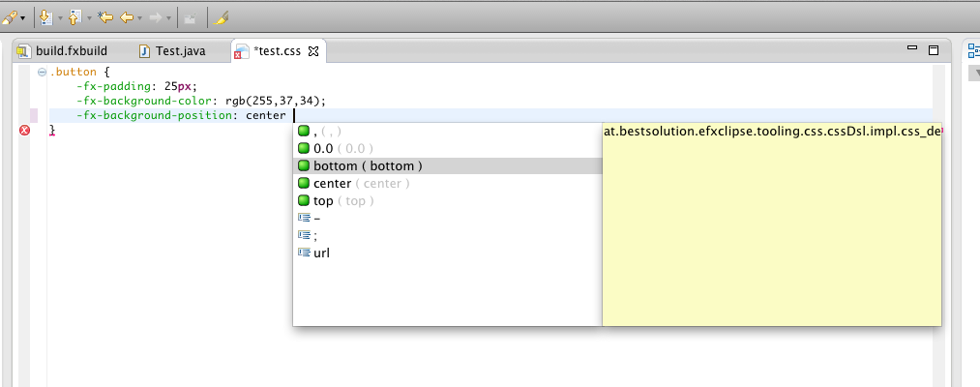This screenshot has height=387, width=980.
Task: Expand the paintbrush tool dropdown arrow
Action: (22, 18)
